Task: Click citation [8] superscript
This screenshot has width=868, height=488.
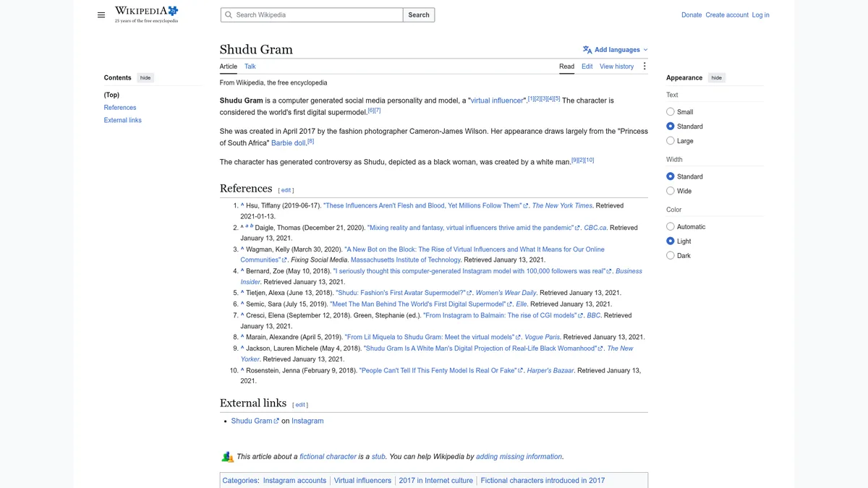Action: (x=310, y=141)
